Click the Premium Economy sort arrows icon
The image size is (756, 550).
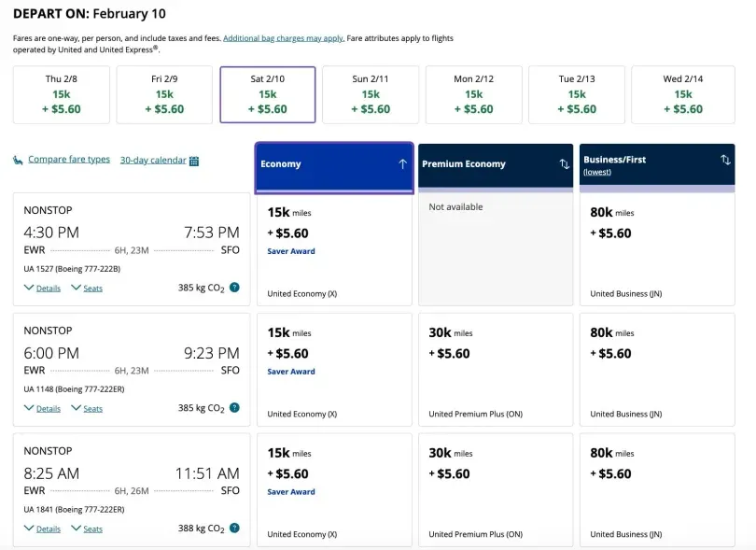(564, 164)
